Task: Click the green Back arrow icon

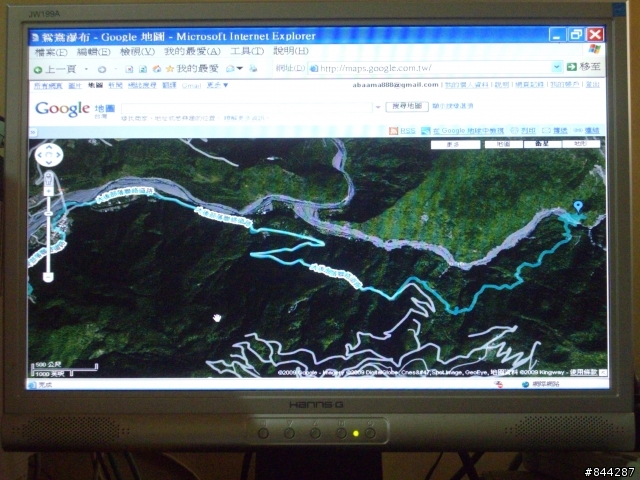Action: tap(38, 70)
